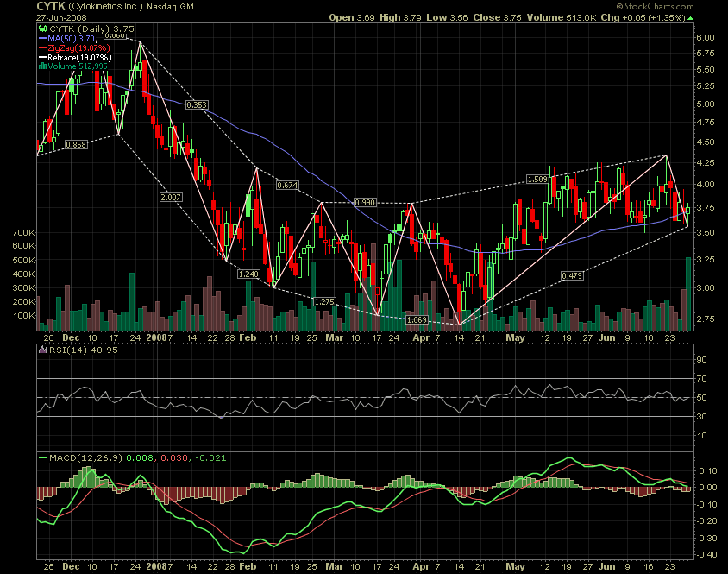Click the 1.069 retracement label
Screen dimensions: 728x574
pos(417,319)
